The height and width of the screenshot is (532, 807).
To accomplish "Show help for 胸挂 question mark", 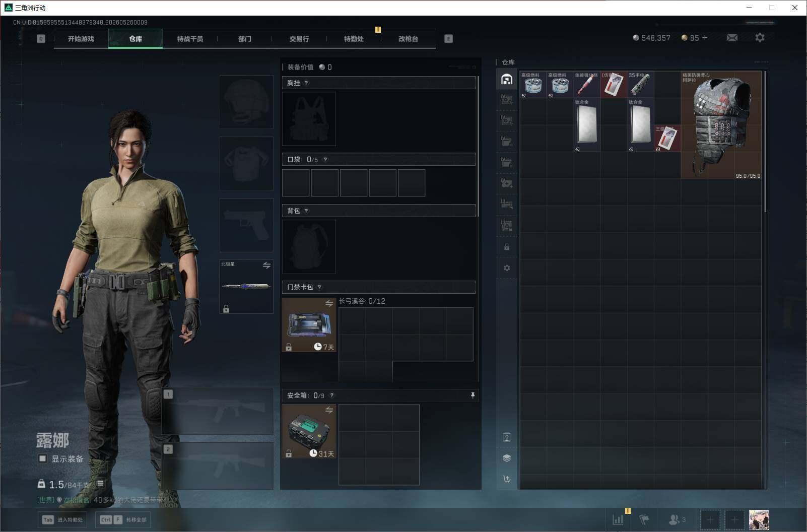I will tap(306, 83).
